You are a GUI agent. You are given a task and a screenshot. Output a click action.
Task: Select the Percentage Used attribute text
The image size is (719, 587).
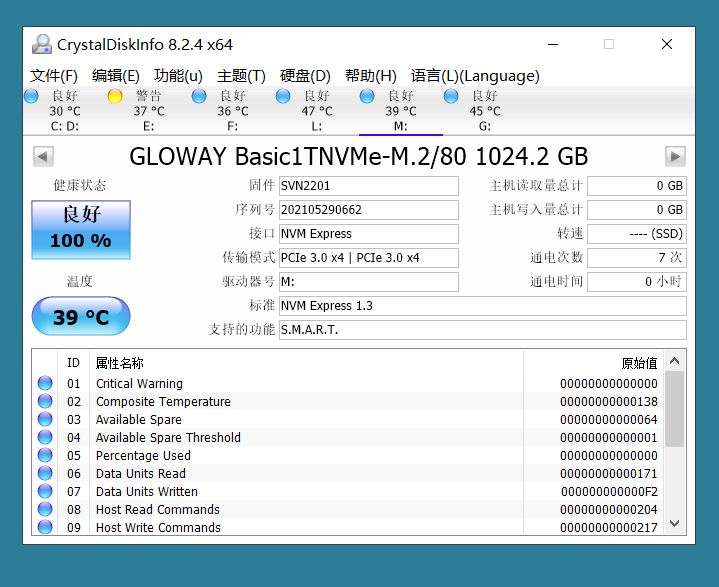click(143, 455)
